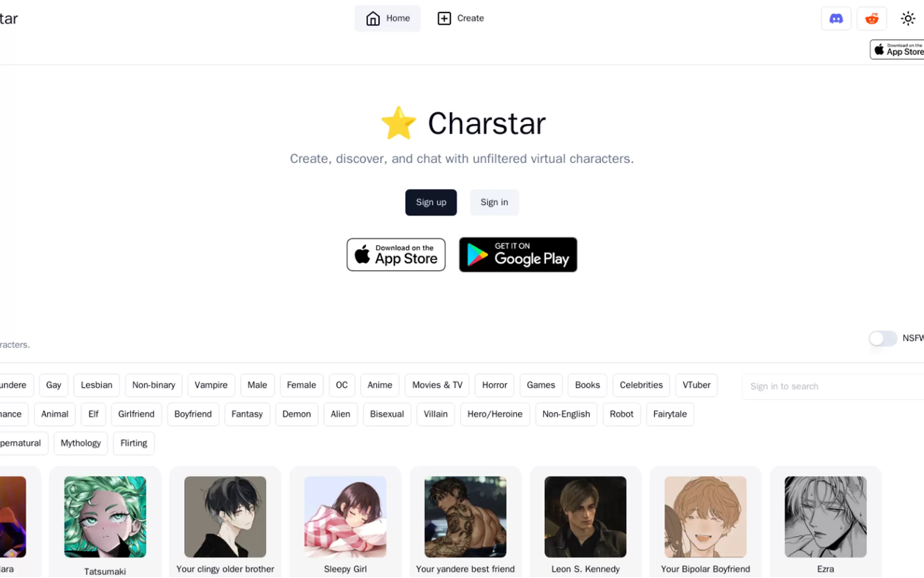Viewport: 924px width, 578px height.
Task: Open the Tatsumaki character card
Action: pos(105,522)
